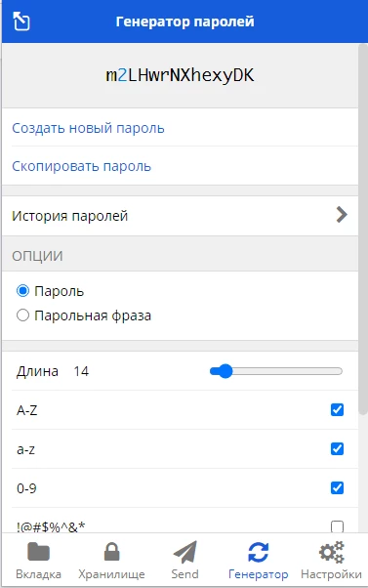The height and width of the screenshot is (588, 368).
Task: Uncheck the 0-9 digits checkbox
Action: 338,487
